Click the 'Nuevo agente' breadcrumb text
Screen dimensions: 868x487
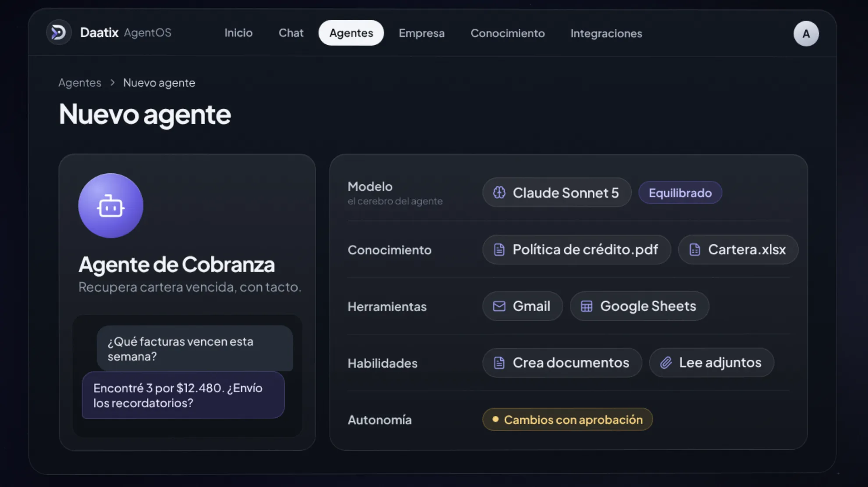[159, 82]
